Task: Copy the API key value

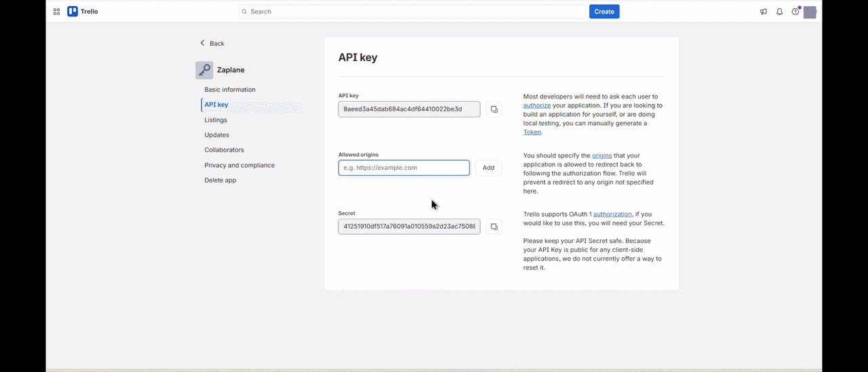Action: tap(494, 109)
